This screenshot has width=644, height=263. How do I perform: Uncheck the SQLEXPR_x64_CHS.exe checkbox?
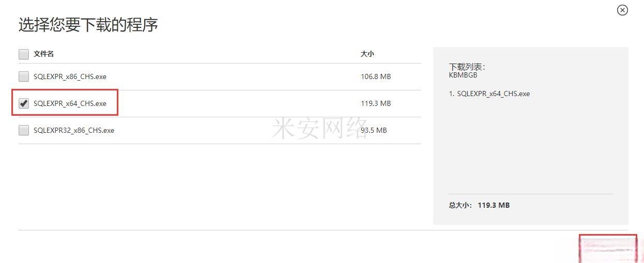(x=24, y=103)
